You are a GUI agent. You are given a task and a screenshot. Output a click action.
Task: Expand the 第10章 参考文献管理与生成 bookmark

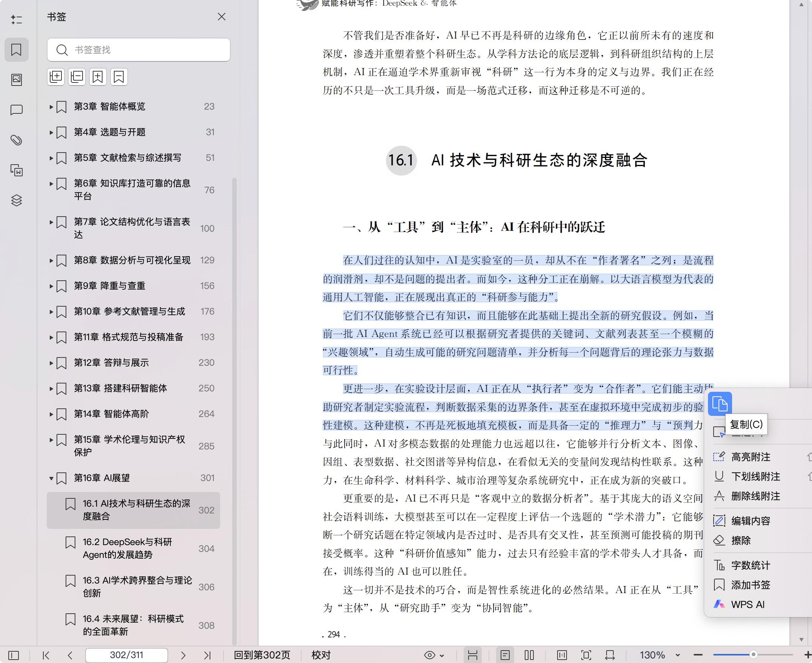tap(51, 312)
